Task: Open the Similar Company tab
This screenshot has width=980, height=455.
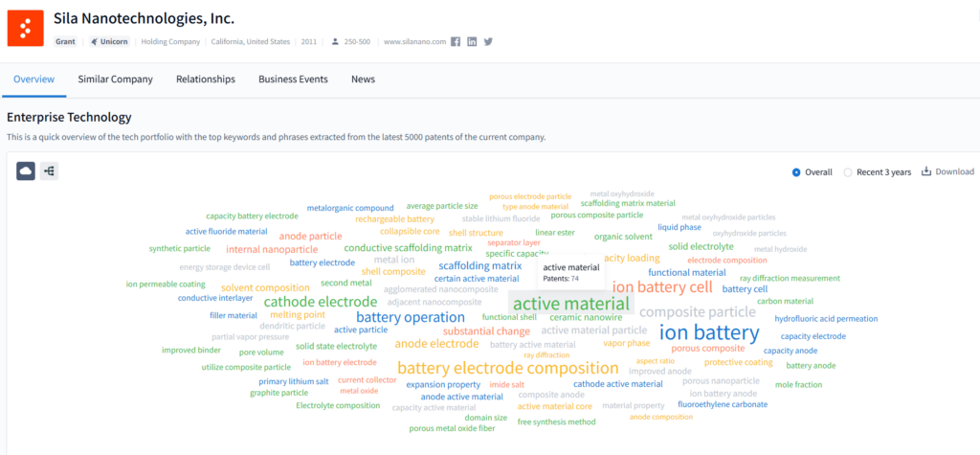Action: (x=115, y=80)
